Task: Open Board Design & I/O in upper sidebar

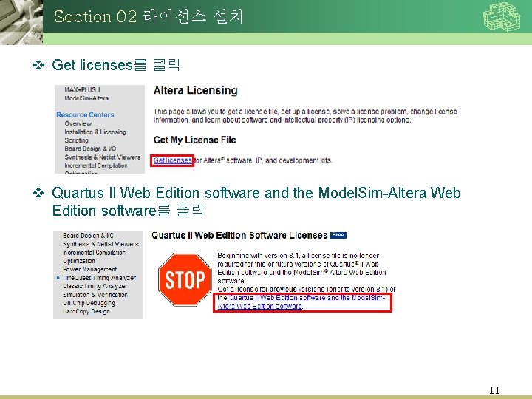Action: click(x=90, y=149)
